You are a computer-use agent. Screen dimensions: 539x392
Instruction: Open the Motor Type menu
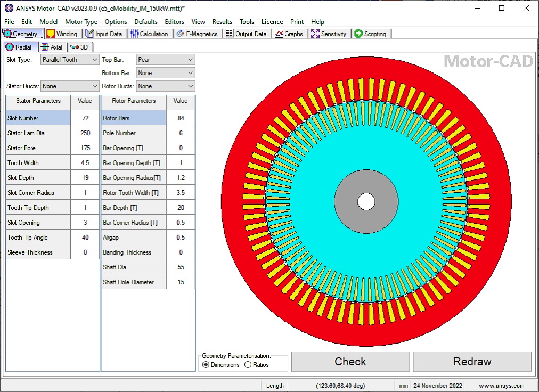pyautogui.click(x=81, y=22)
